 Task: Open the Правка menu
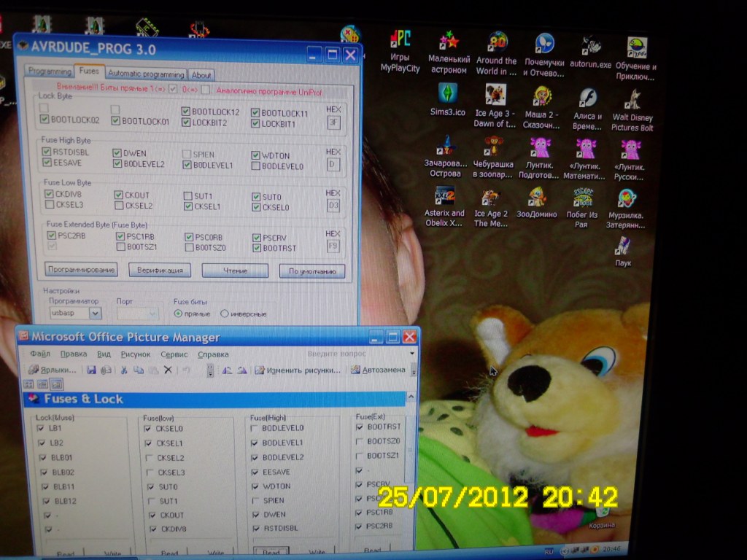tap(74, 354)
